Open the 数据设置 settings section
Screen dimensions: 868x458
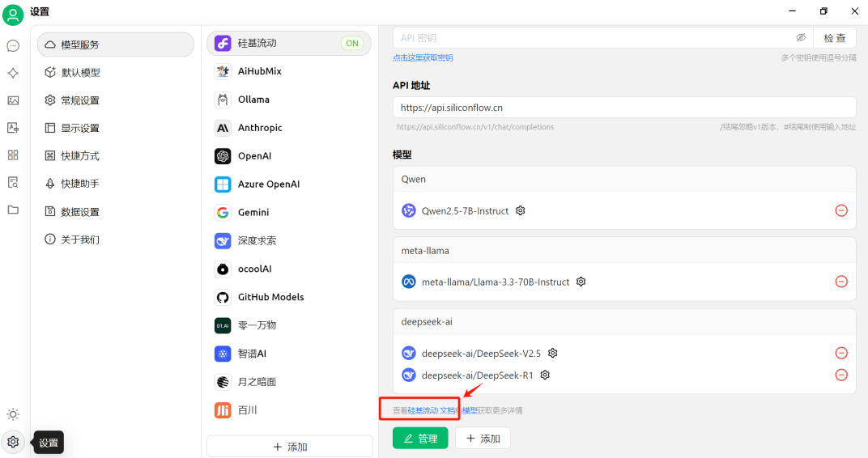coord(80,212)
